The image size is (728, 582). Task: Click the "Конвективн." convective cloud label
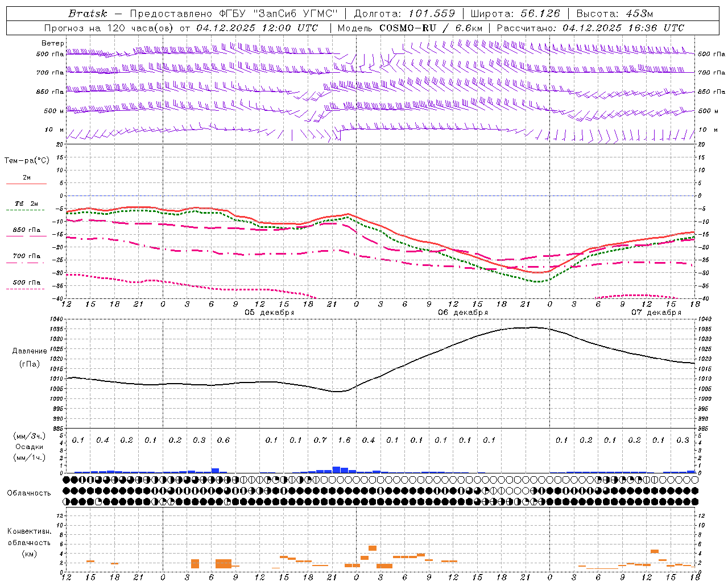[x=29, y=531]
